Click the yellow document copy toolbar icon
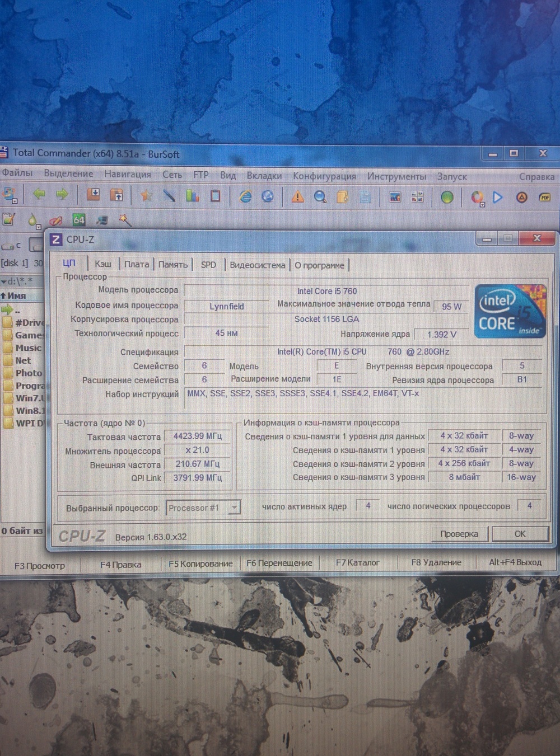 coord(342,197)
